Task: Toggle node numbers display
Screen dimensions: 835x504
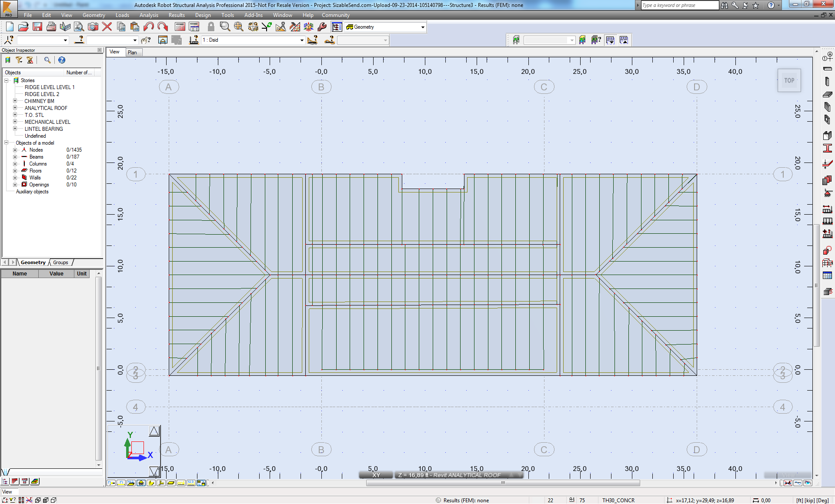Action: pyautogui.click(x=111, y=483)
